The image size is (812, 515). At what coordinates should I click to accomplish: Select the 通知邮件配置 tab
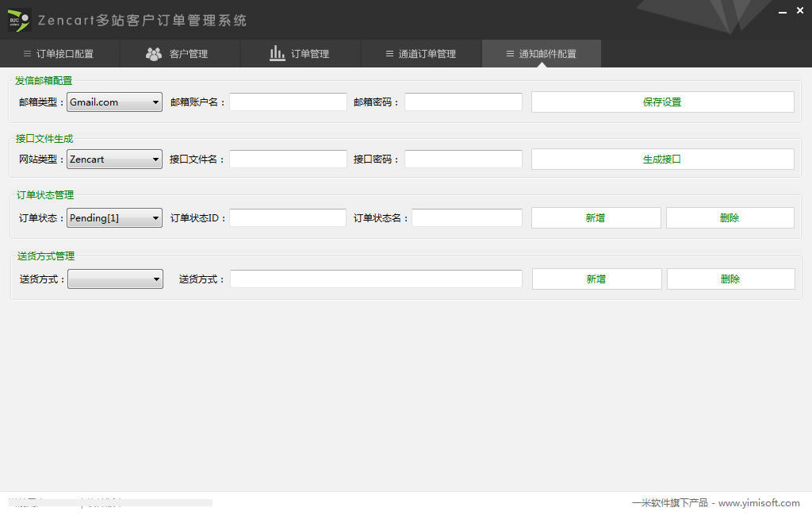click(541, 54)
